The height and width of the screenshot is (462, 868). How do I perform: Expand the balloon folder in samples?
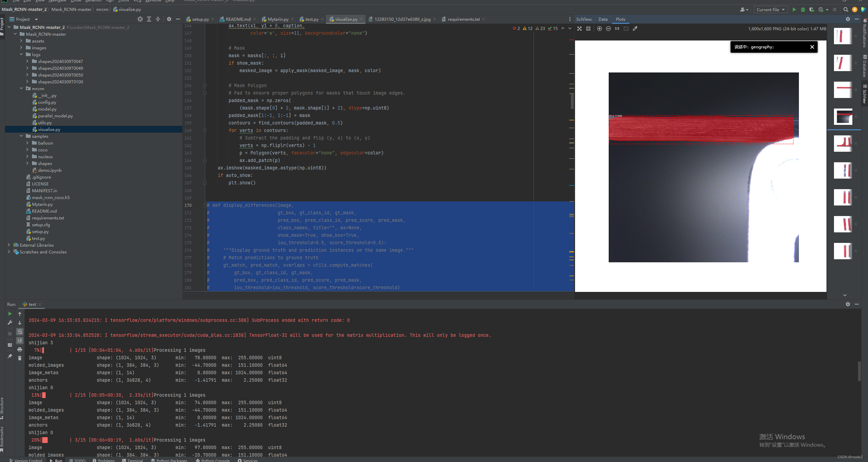(28, 143)
